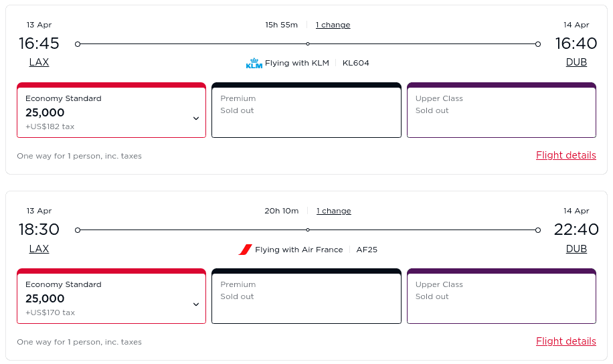Click LAX airport code on 16:45 flight
This screenshot has height=364, width=613.
pyautogui.click(x=39, y=62)
